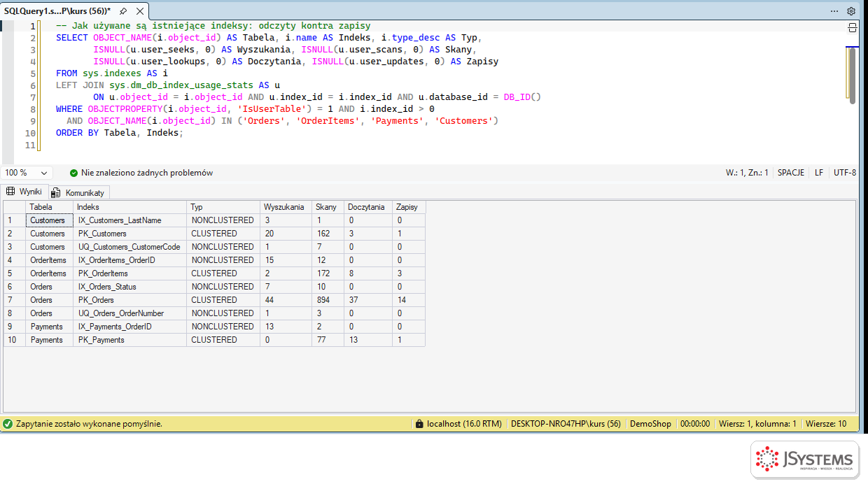Click the Wyniki grid icon
The image size is (868, 484).
point(10,191)
